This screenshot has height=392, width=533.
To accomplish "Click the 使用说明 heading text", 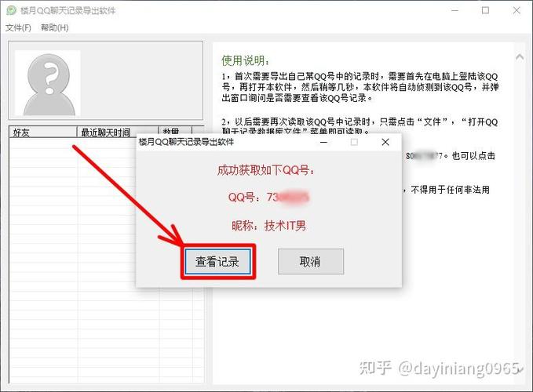I will 245,60.
